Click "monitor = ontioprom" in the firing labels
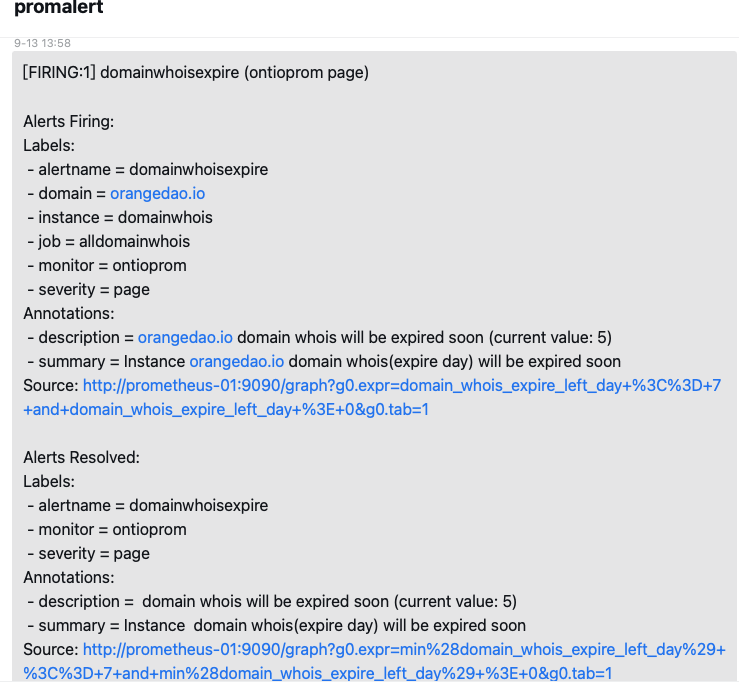 coord(112,265)
